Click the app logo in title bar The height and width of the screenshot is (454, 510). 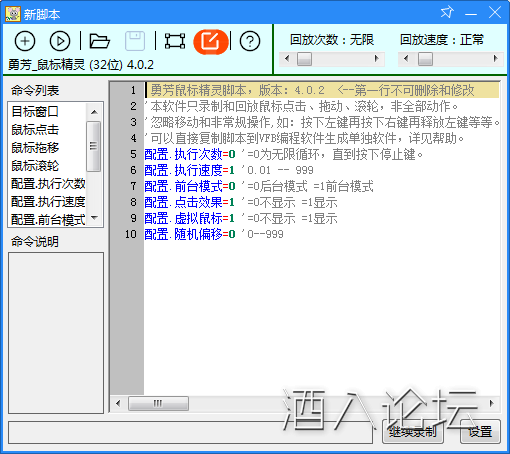pyautogui.click(x=13, y=14)
